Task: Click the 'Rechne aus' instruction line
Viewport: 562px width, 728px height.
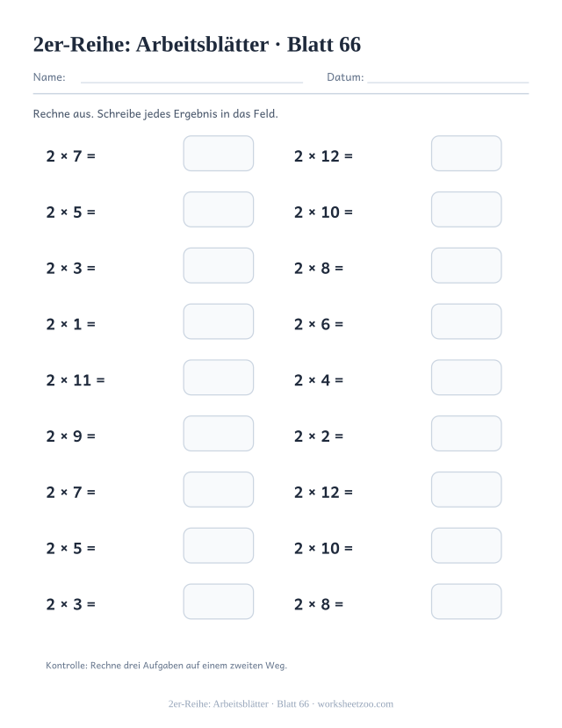Action: (x=155, y=114)
